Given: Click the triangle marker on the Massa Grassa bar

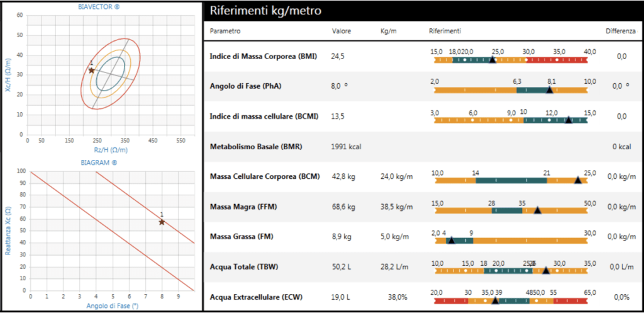Looking at the screenshot, I should (x=450, y=240).
